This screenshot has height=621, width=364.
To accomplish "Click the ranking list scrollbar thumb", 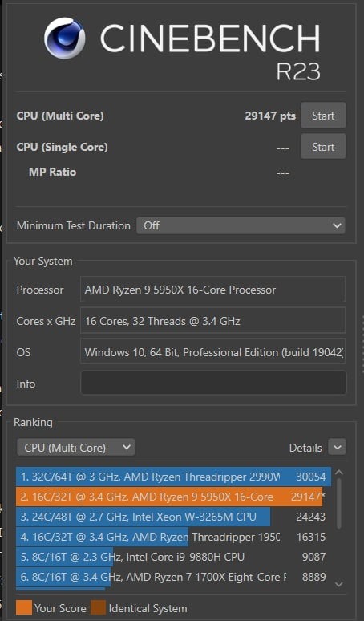I will click(339, 503).
